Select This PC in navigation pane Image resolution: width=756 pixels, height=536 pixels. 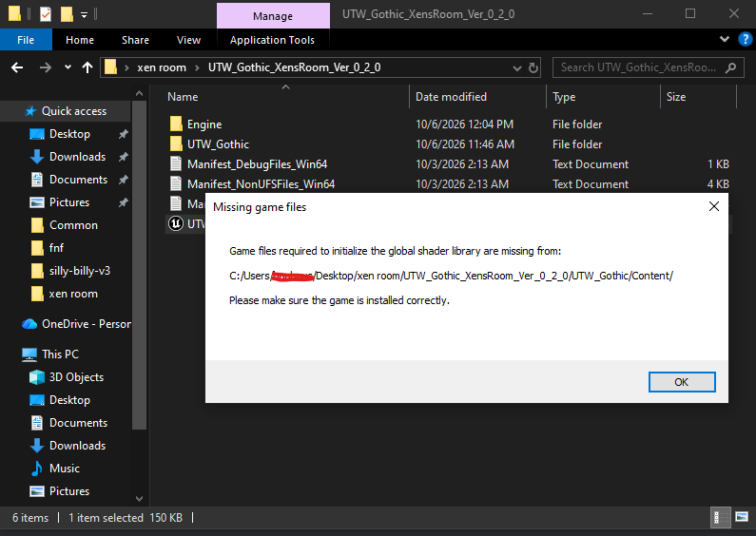pos(60,354)
